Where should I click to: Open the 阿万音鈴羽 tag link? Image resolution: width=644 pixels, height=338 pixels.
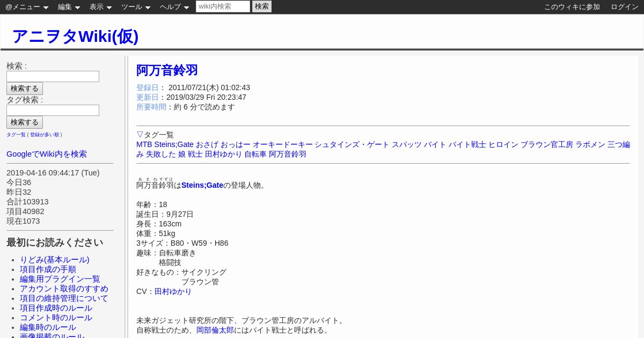tap(288, 154)
